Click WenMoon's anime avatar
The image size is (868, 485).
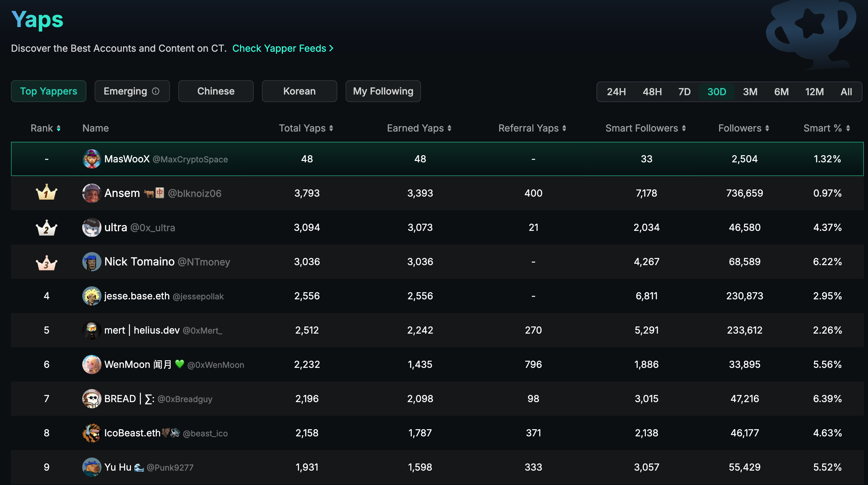click(x=92, y=364)
